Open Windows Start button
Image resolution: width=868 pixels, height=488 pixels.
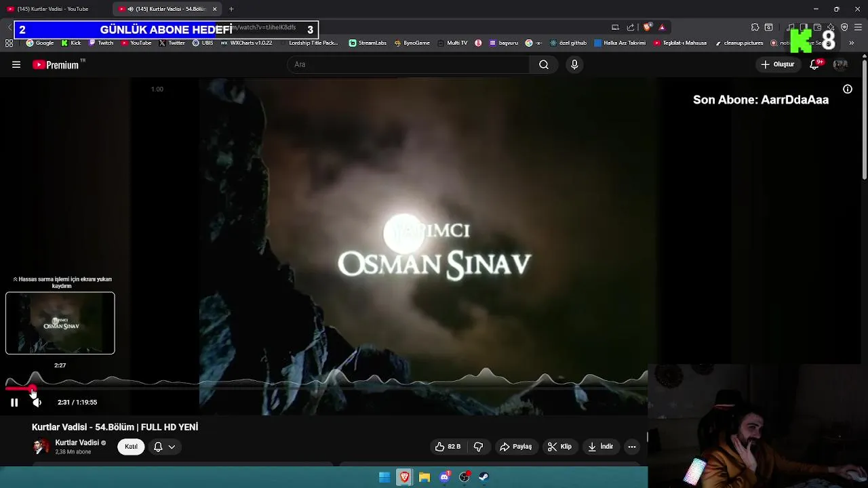384,477
